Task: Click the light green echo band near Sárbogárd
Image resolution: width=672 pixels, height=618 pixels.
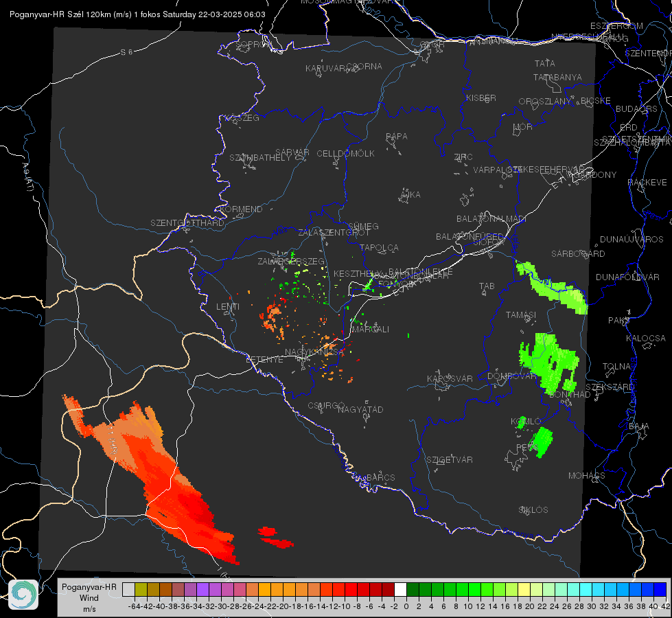Action: tap(553, 288)
